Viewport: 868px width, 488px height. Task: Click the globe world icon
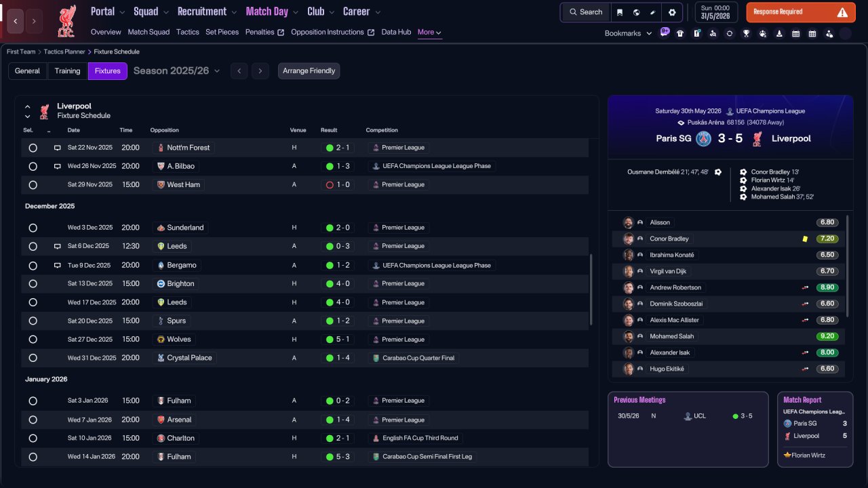click(637, 12)
